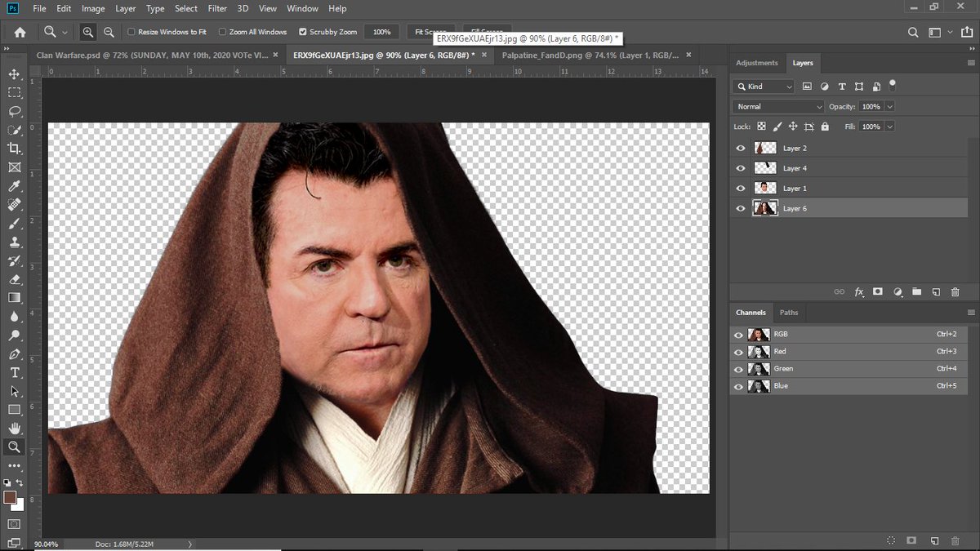
Task: Select the Crop tool
Action: (x=14, y=149)
